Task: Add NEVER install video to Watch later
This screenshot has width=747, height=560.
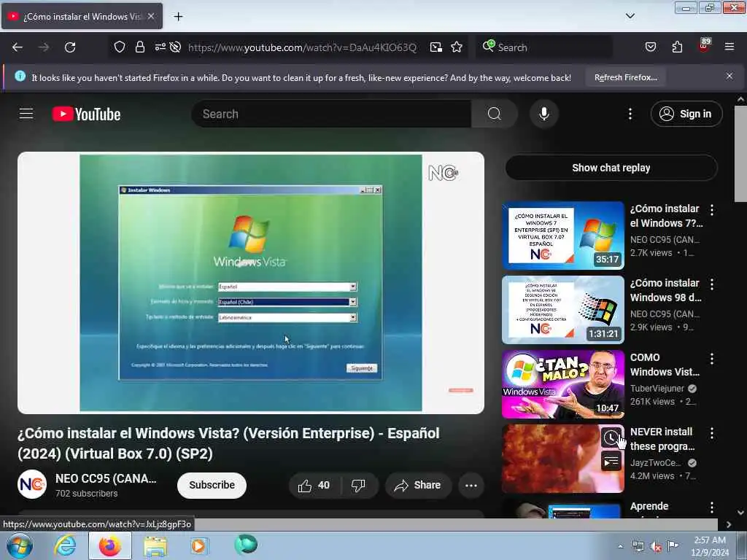Action: pyautogui.click(x=611, y=437)
